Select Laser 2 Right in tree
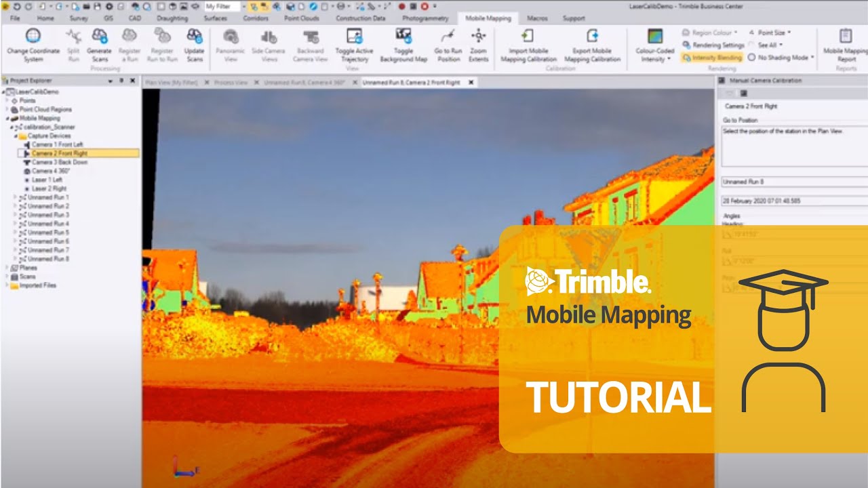 point(49,188)
